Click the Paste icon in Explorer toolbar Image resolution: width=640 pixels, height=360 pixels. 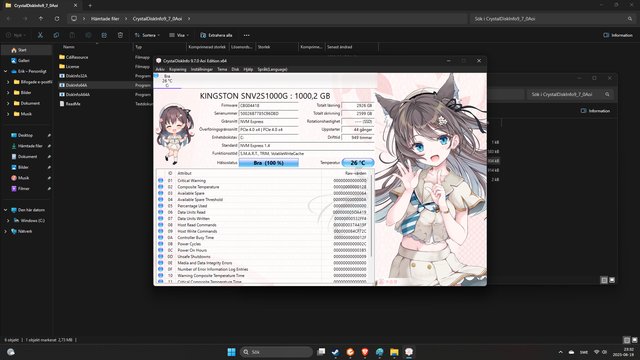pyautogui.click(x=72, y=35)
